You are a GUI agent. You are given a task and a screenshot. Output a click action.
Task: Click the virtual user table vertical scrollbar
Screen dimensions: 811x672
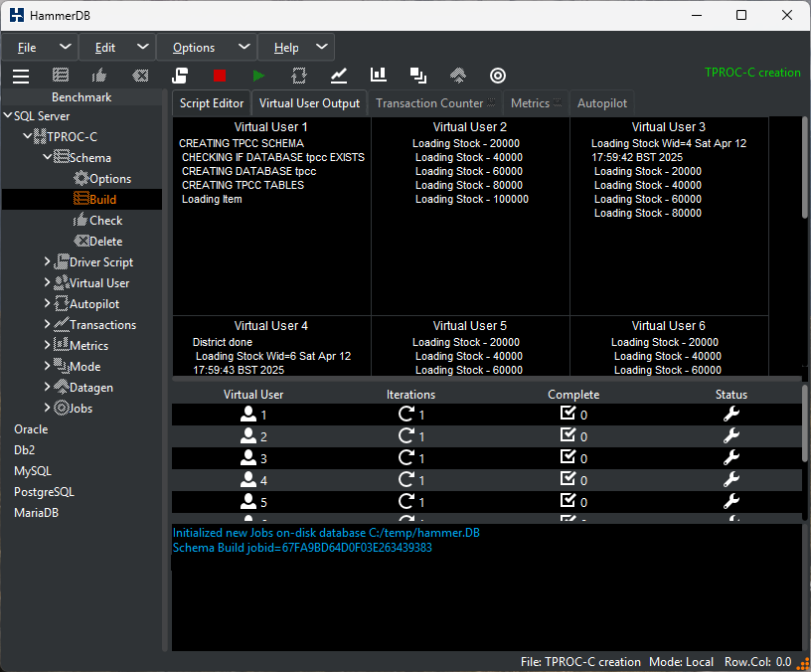pos(805,423)
